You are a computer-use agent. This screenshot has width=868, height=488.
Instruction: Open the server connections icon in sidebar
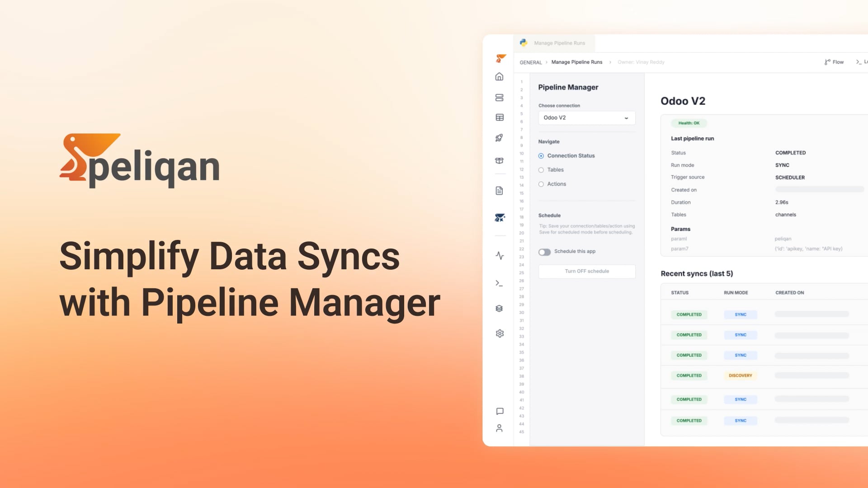click(499, 98)
